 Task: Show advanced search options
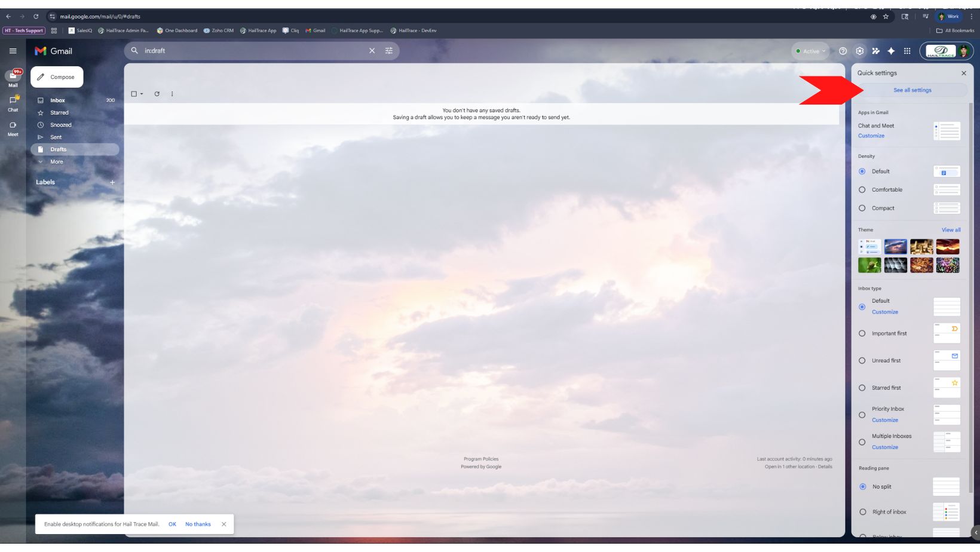(389, 51)
